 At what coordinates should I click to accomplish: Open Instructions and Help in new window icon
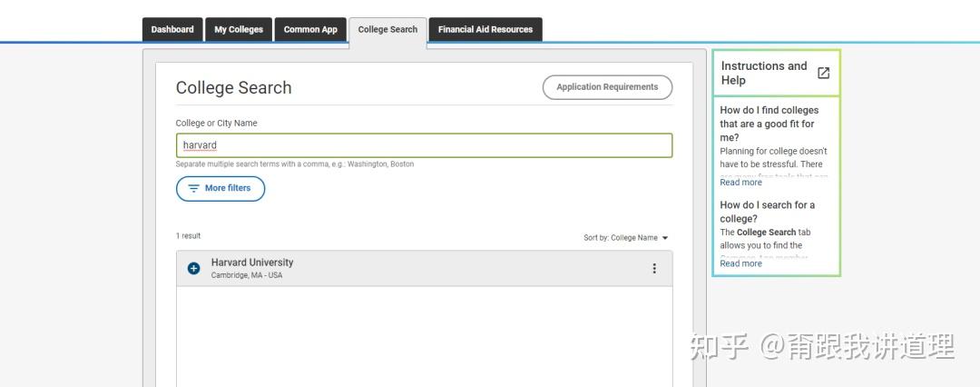click(x=823, y=73)
